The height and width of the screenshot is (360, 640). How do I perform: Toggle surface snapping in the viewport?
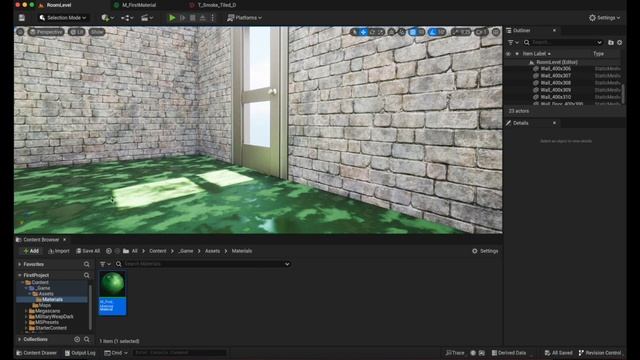402,32
